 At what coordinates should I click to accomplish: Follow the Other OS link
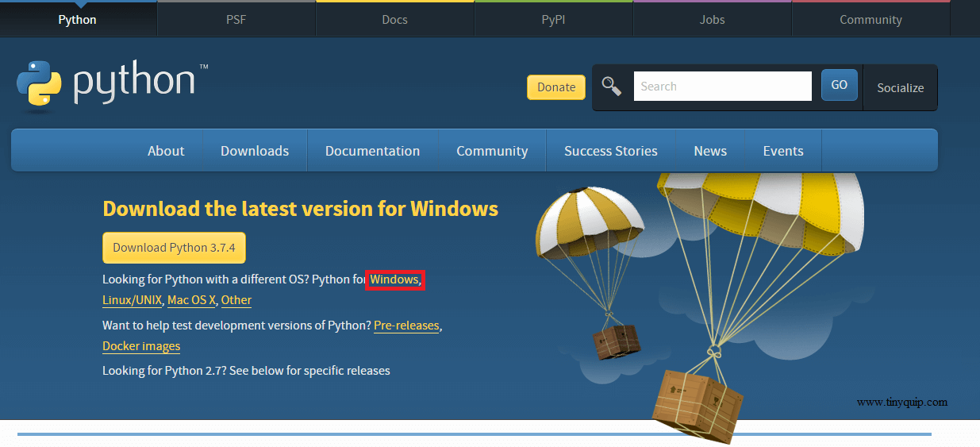click(x=236, y=300)
